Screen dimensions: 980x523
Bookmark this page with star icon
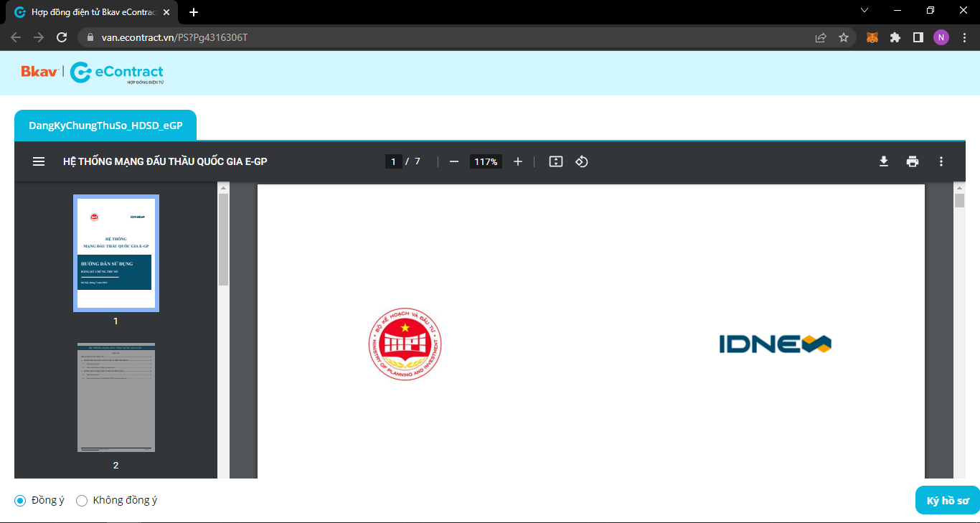tap(844, 37)
